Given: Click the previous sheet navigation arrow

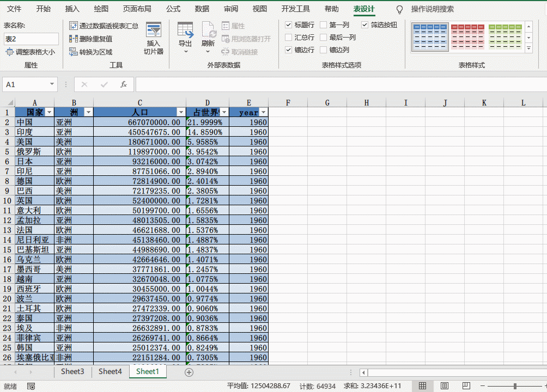Looking at the screenshot, I should tap(15, 372).
